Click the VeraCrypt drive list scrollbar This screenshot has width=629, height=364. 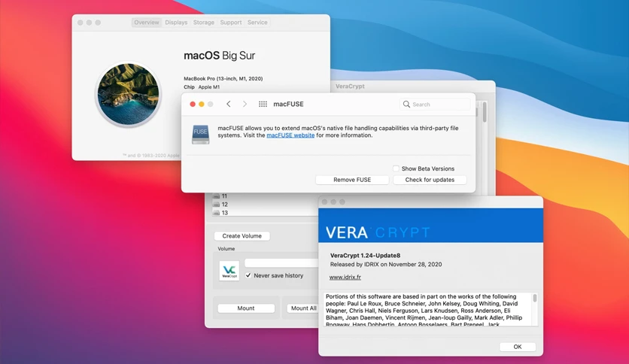(485, 112)
